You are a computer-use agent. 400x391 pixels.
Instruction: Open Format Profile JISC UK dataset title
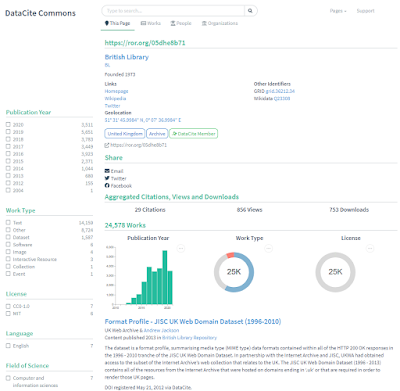(193, 322)
